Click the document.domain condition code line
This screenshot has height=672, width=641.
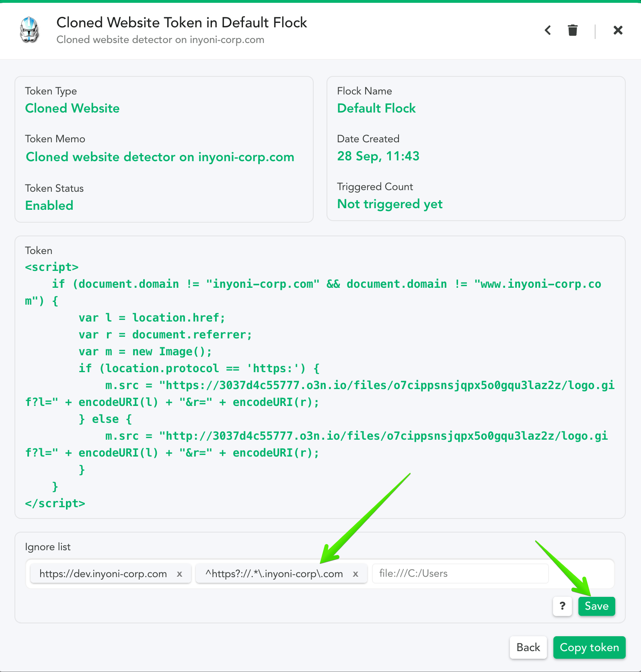[313, 292]
